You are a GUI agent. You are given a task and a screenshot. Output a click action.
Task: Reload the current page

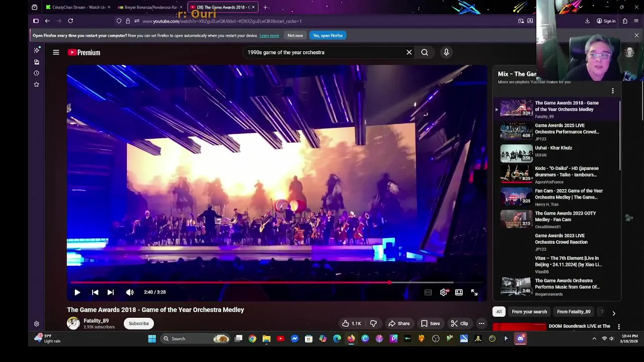pyautogui.click(x=70, y=21)
